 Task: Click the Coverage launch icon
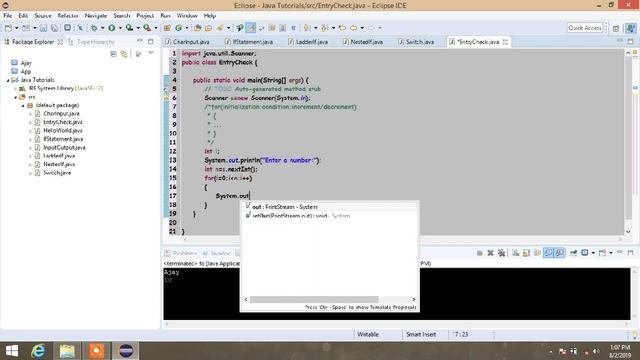(129, 28)
